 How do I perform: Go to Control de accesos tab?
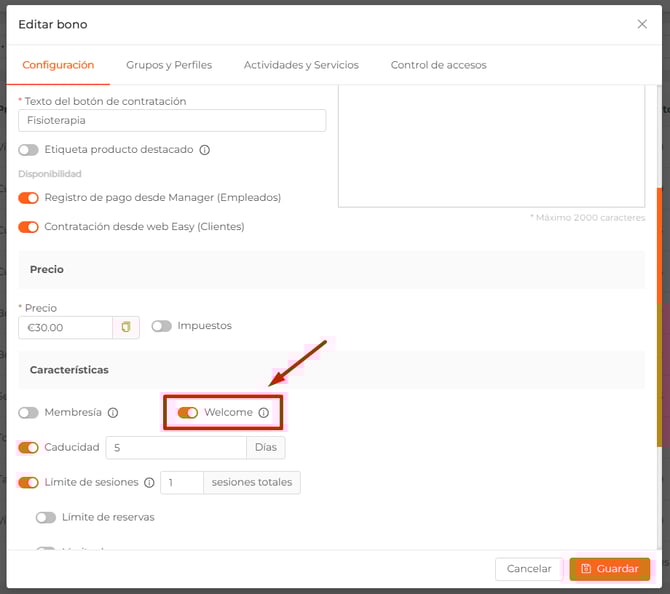click(438, 65)
